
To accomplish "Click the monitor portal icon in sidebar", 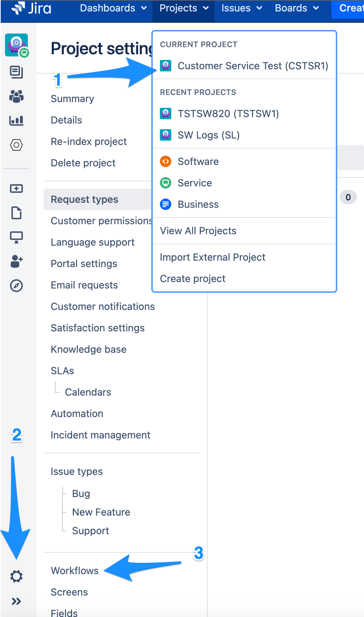I will (x=16, y=237).
